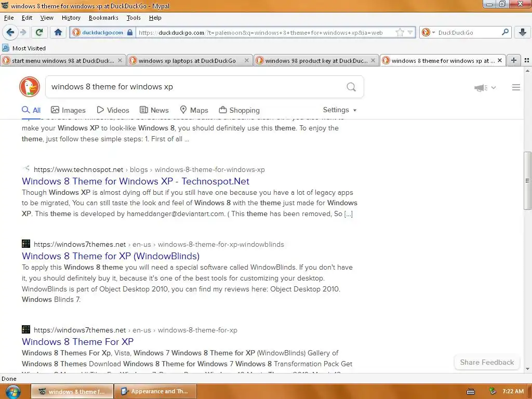Click the scrollbar down arrow

527,369
